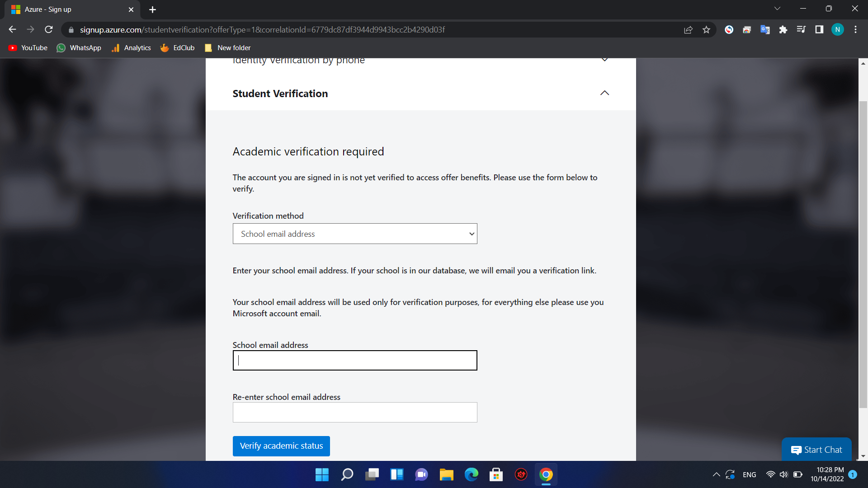Click the Verify academic status button
The height and width of the screenshot is (488, 868).
click(x=281, y=446)
